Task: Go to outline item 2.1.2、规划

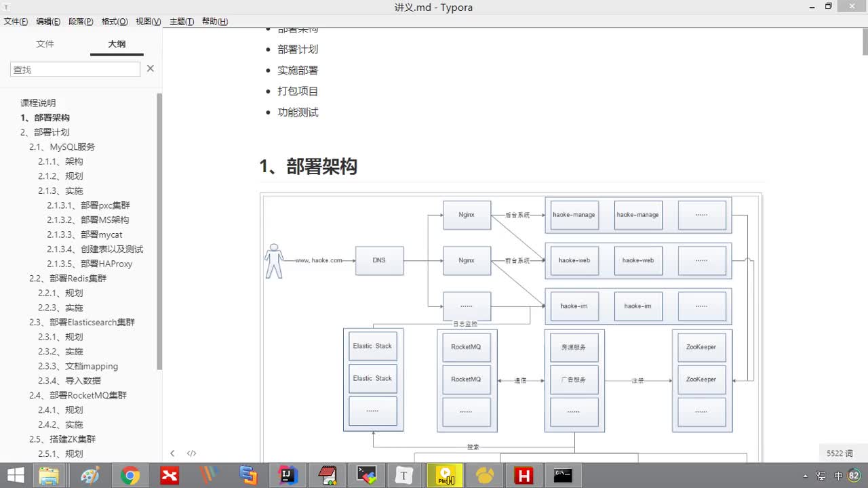Action: (60, 176)
